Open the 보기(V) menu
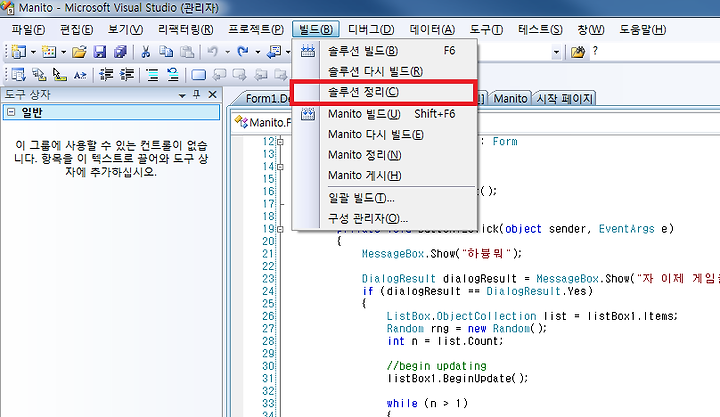Screen dimensions: 720x417 [125, 30]
